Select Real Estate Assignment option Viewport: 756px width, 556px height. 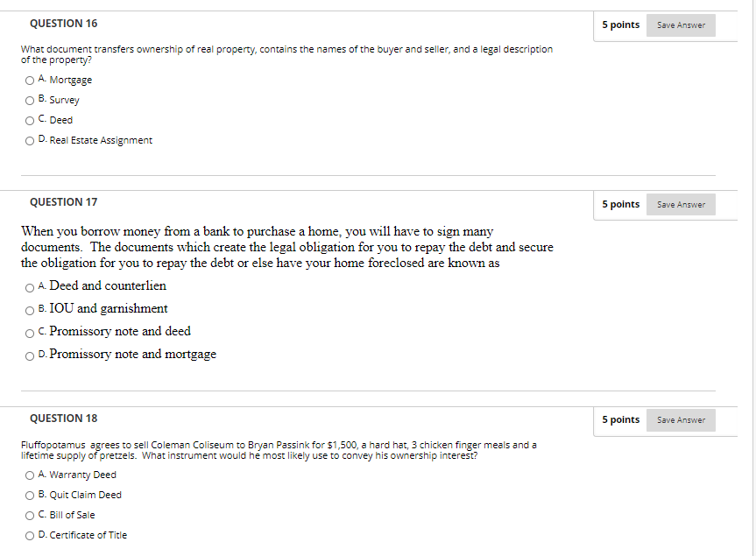30,141
